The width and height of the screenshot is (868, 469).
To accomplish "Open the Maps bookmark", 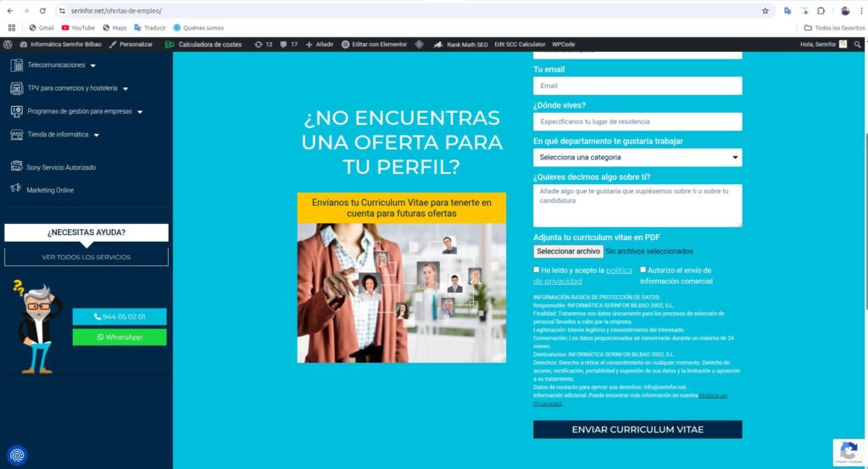I will coord(114,28).
